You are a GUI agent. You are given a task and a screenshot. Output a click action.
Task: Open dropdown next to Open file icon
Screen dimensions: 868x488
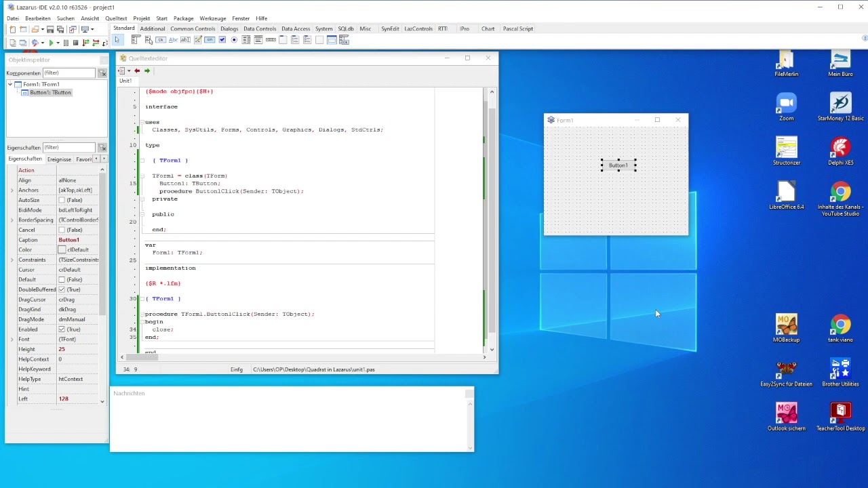(42, 29)
